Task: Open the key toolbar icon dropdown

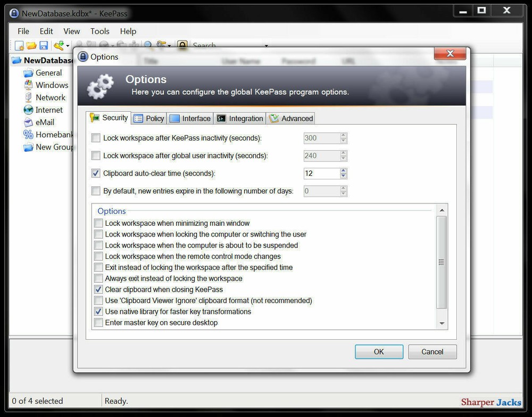Action: click(67, 45)
